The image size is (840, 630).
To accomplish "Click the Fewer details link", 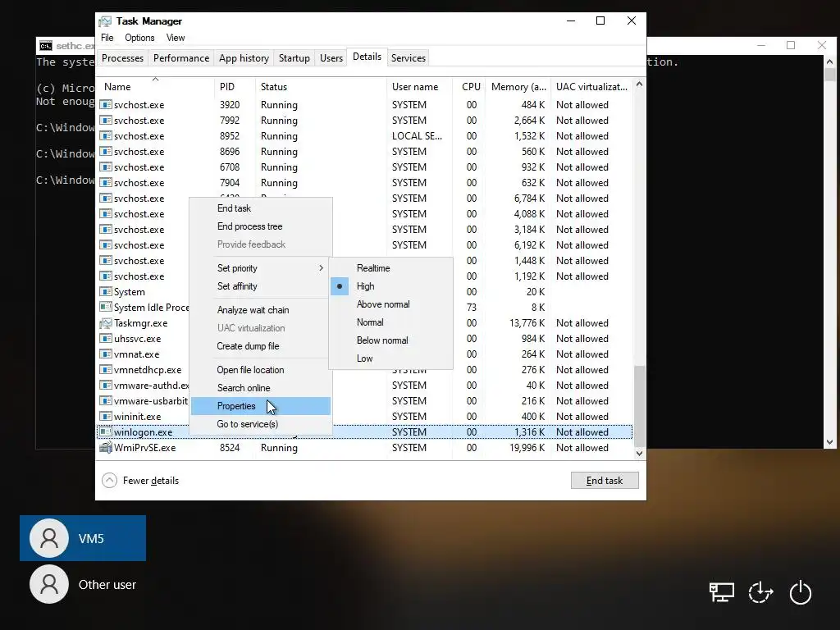I will pyautogui.click(x=151, y=481).
